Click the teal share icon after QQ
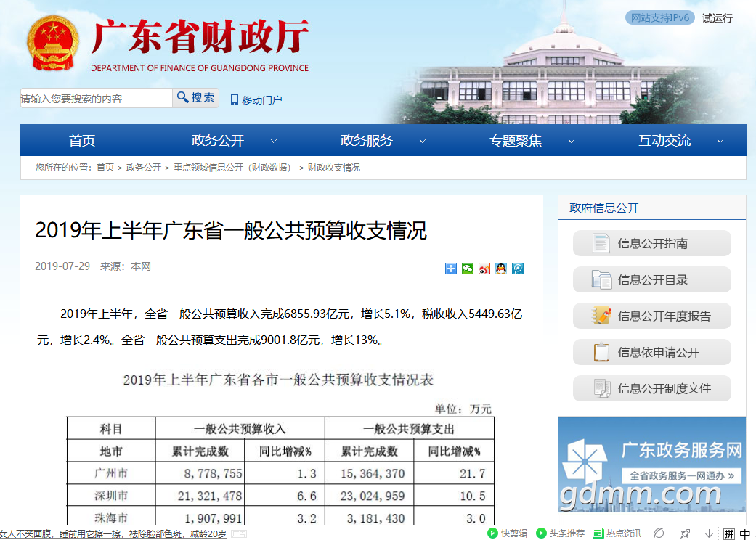Image resolution: width=756 pixels, height=540 pixels. click(x=518, y=269)
